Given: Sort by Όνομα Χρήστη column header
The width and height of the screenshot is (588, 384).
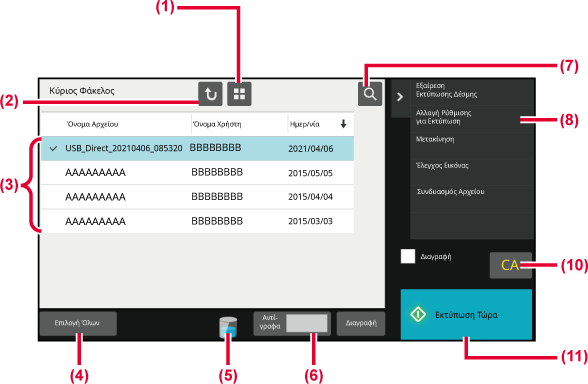Looking at the screenshot, I should tap(217, 124).
